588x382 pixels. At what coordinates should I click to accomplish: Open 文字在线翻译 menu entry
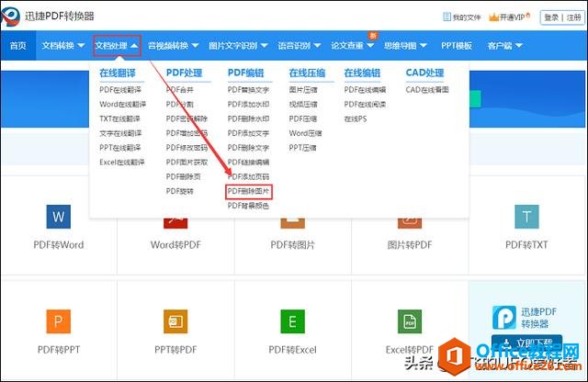pos(120,133)
